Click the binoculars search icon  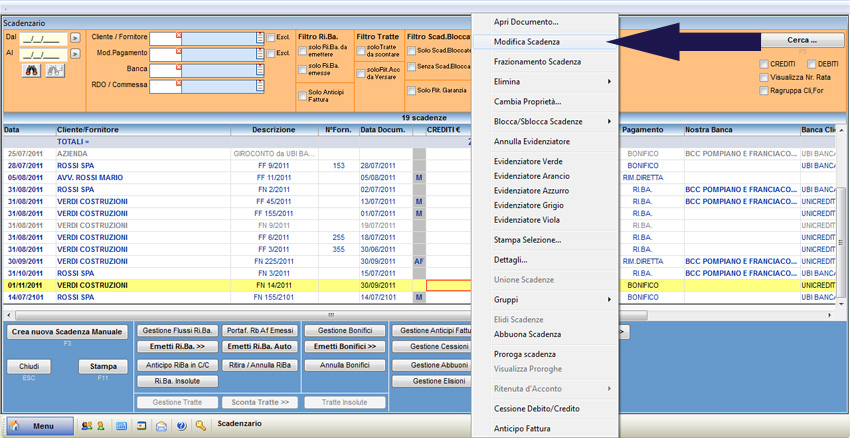tap(32, 70)
